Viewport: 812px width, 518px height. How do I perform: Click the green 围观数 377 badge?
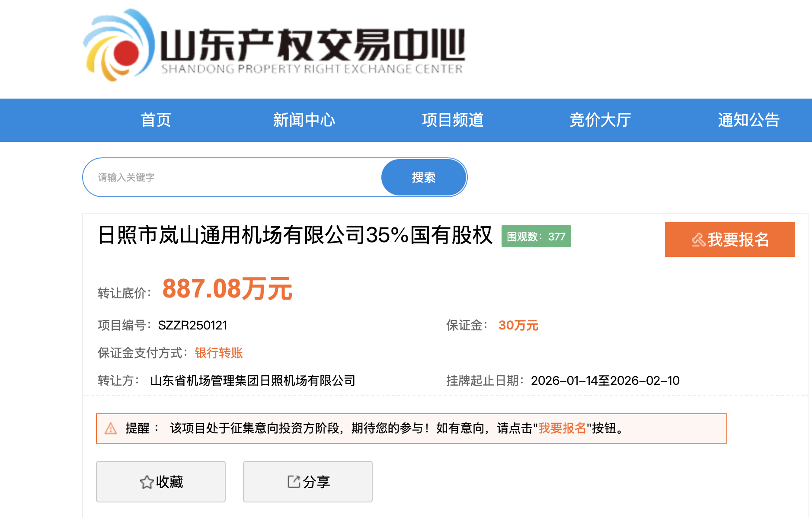[x=536, y=237]
